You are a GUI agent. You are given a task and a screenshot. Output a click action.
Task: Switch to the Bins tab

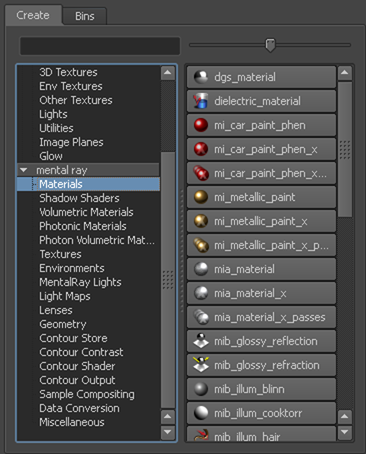[84, 16]
